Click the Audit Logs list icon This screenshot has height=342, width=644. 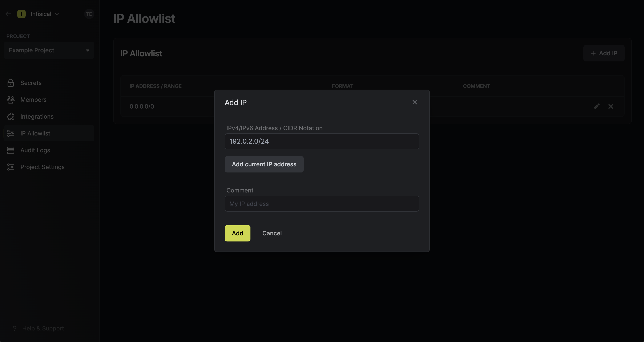click(11, 150)
